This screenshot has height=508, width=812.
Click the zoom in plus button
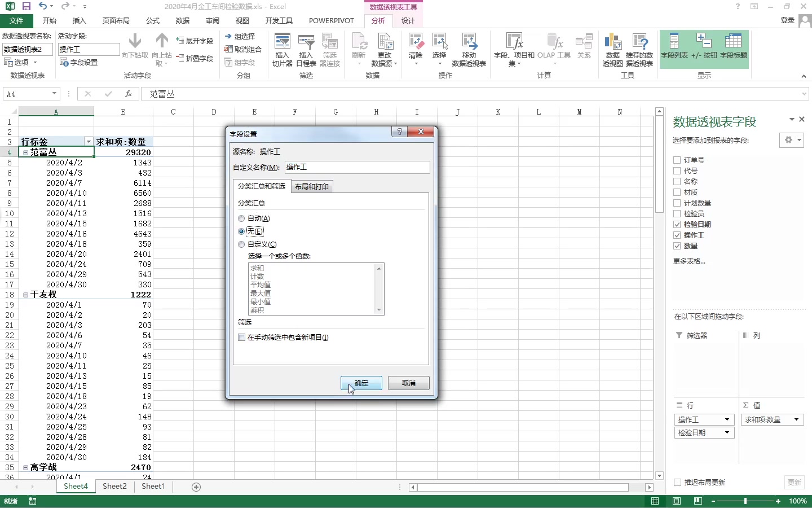(x=778, y=501)
